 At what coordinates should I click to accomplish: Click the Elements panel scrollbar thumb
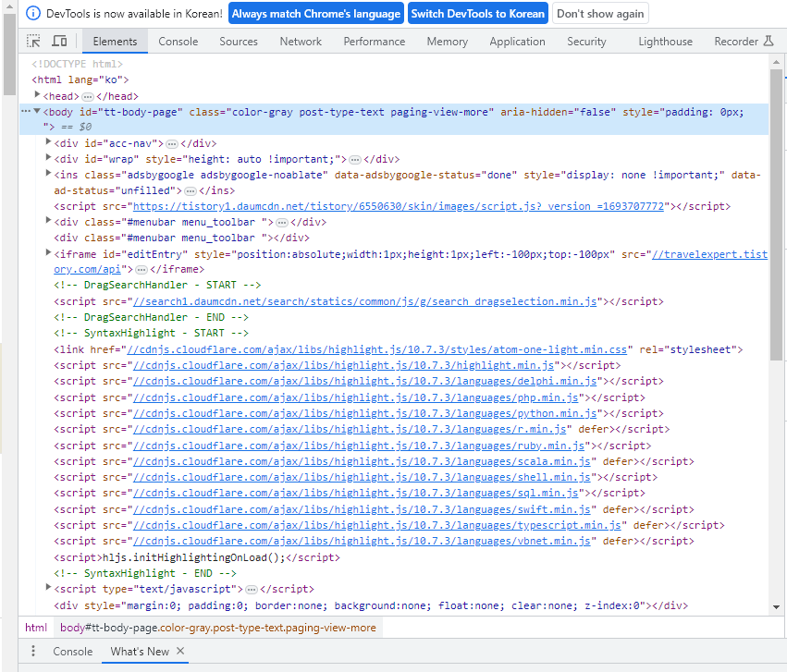point(776,214)
